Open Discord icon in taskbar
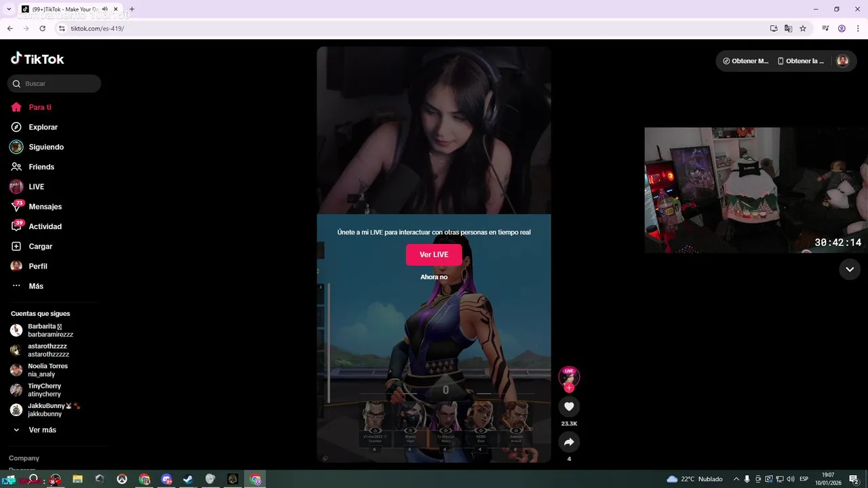The width and height of the screenshot is (868, 488). [x=167, y=479]
